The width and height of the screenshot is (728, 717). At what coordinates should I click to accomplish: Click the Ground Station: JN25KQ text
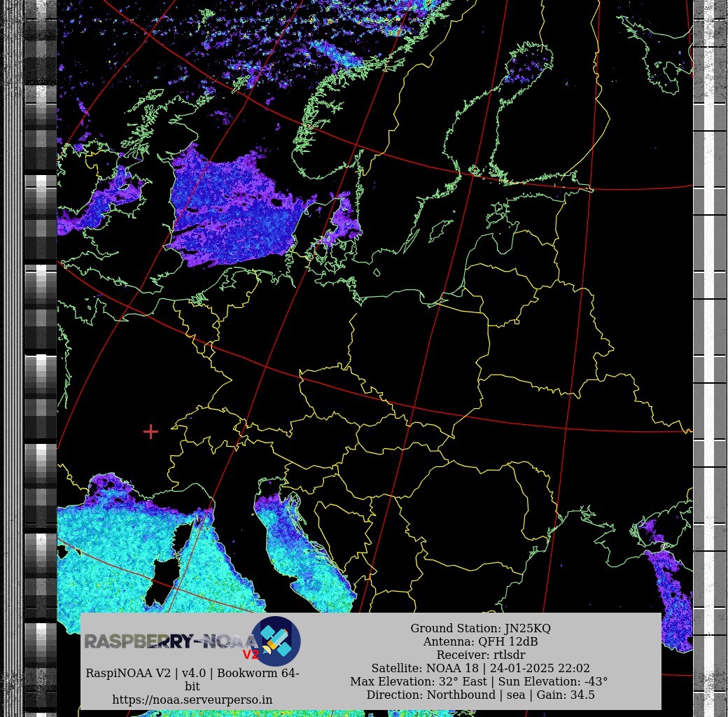click(480, 628)
